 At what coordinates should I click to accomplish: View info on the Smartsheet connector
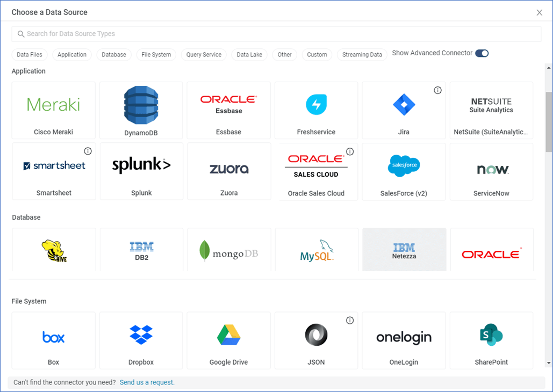point(88,151)
